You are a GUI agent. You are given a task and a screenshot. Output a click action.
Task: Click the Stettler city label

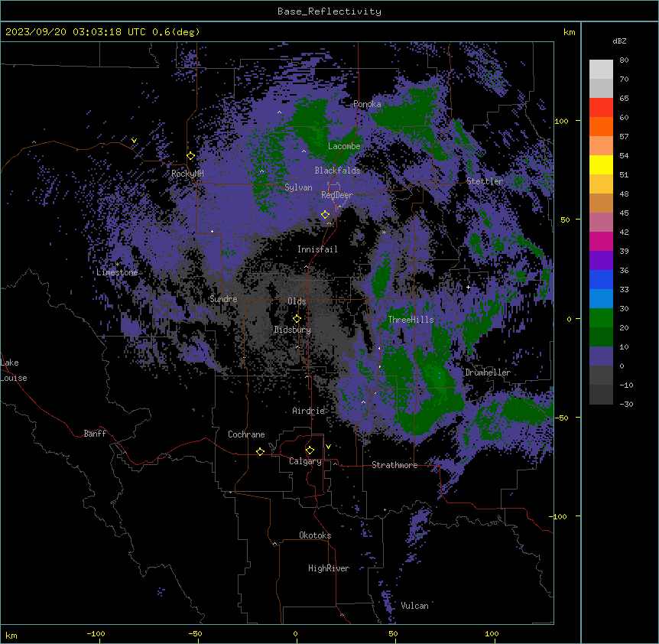pos(485,181)
